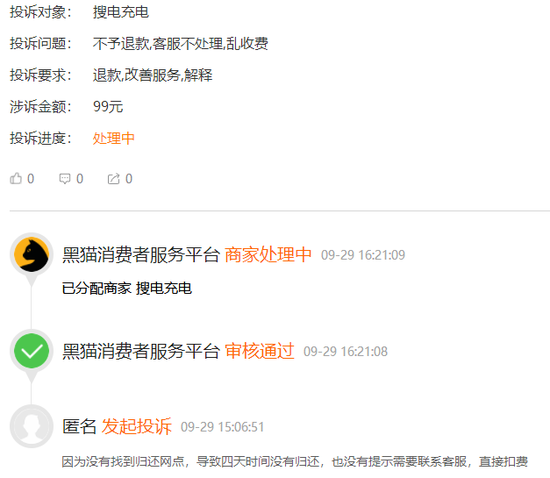Image resolution: width=550 pixels, height=478 pixels.
Task: Click the thumbs-up like icon
Action: [16, 179]
